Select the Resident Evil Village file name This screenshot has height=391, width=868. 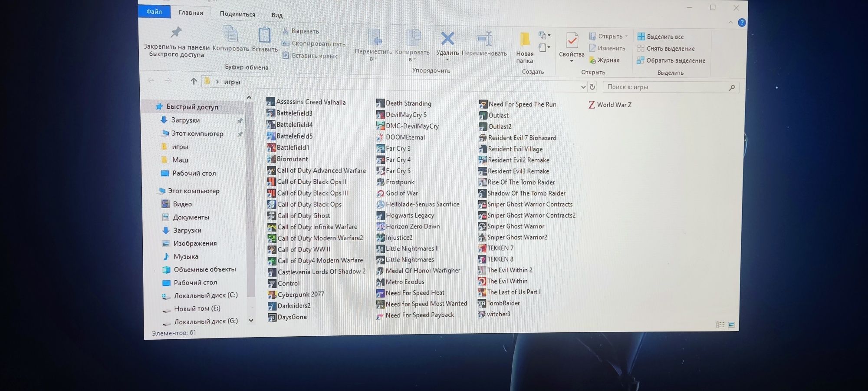tap(516, 149)
